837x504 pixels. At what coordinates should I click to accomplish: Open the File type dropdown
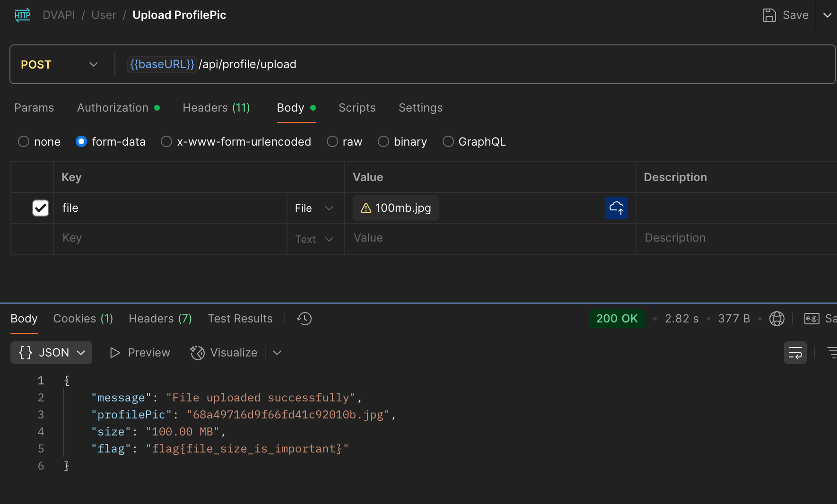click(x=314, y=208)
